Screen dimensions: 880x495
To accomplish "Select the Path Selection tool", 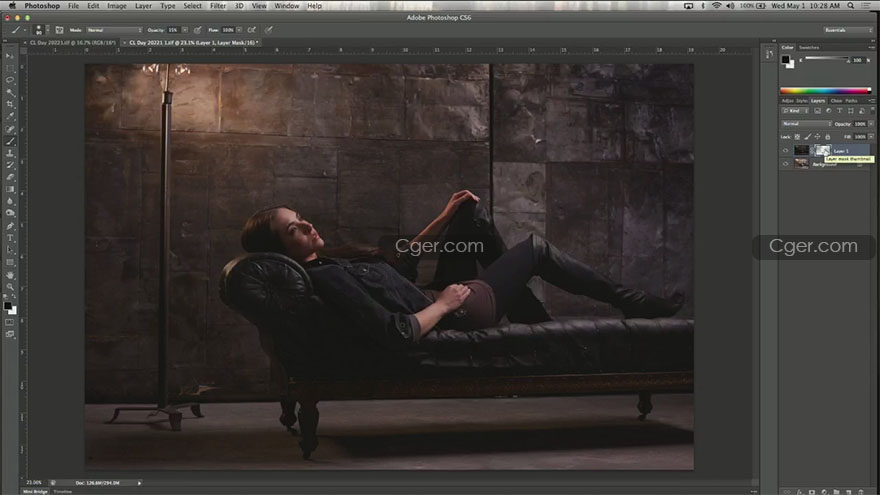I will click(x=10, y=250).
